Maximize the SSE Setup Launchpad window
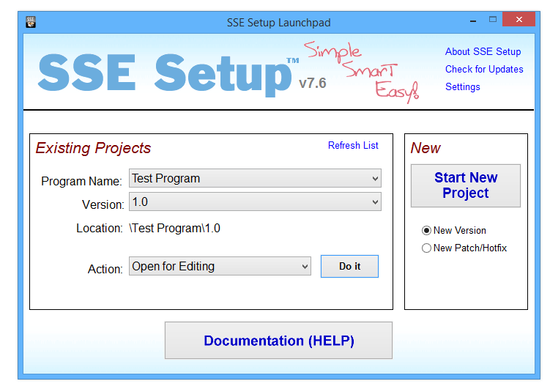Viewport: 550px width, 392px height. (x=492, y=19)
